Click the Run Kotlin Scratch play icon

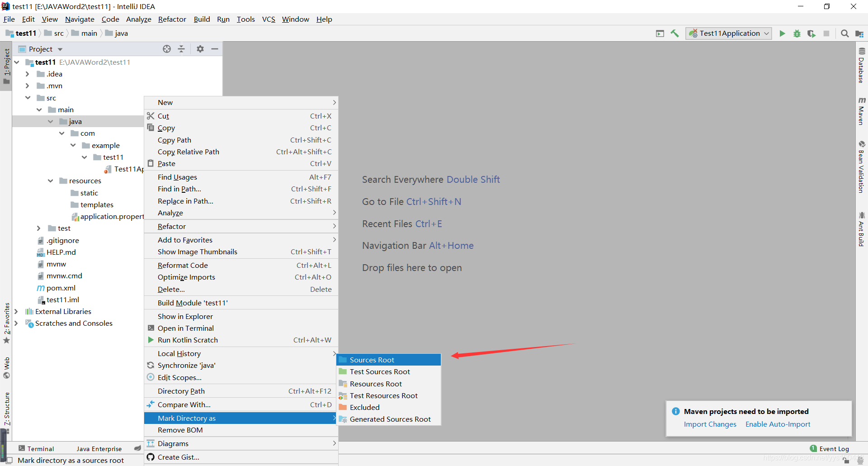pos(151,340)
